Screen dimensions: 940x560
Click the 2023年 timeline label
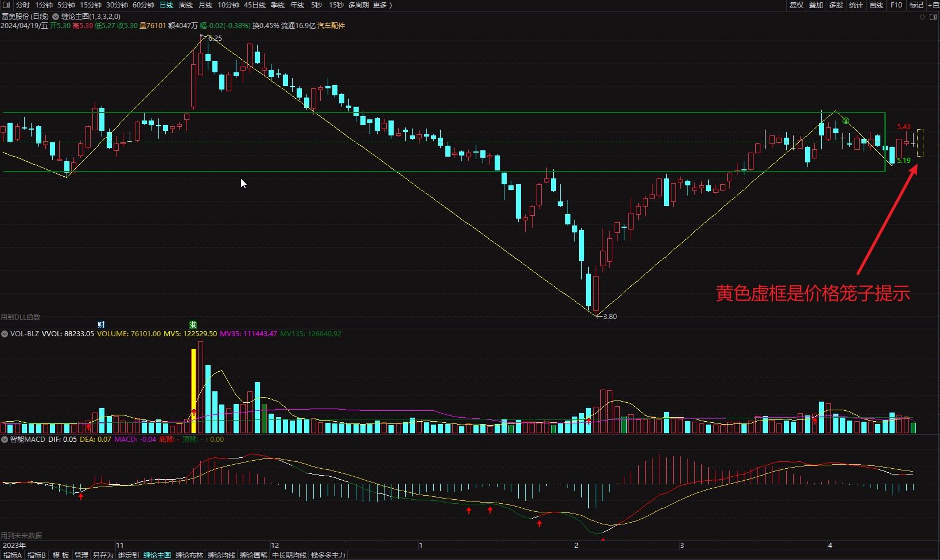[x=14, y=545]
